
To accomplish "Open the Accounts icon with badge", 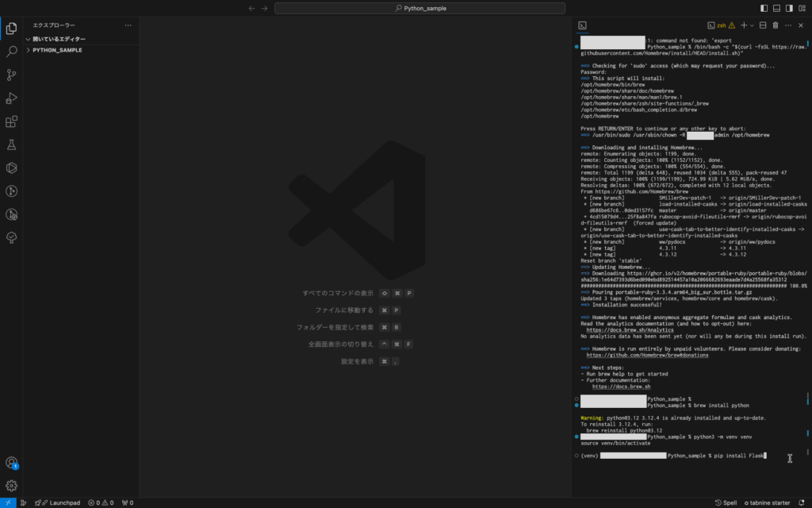I will (x=11, y=463).
